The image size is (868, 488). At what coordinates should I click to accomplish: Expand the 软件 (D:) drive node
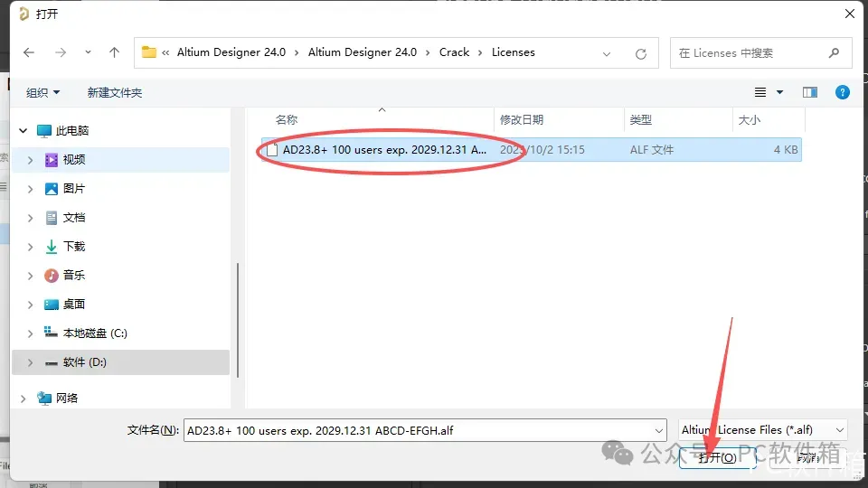pyautogui.click(x=30, y=362)
